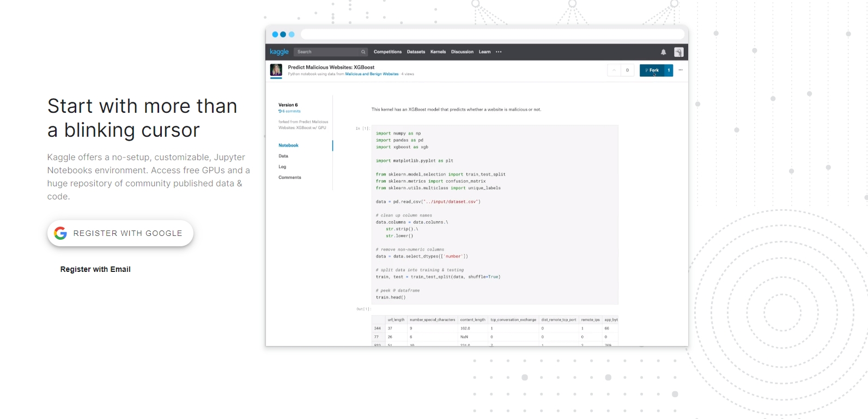Image resolution: width=868 pixels, height=419 pixels.
Task: Click the magnifier search icon
Action: pyautogui.click(x=363, y=52)
